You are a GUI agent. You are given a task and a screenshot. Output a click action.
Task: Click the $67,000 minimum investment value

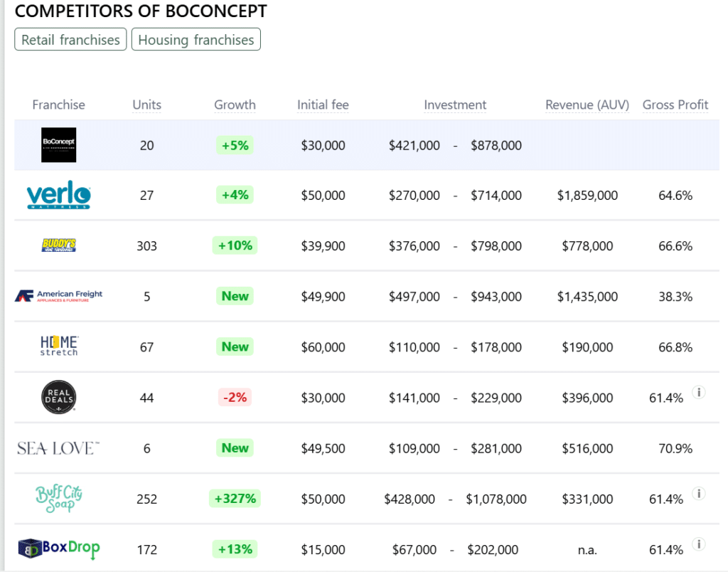point(414,550)
